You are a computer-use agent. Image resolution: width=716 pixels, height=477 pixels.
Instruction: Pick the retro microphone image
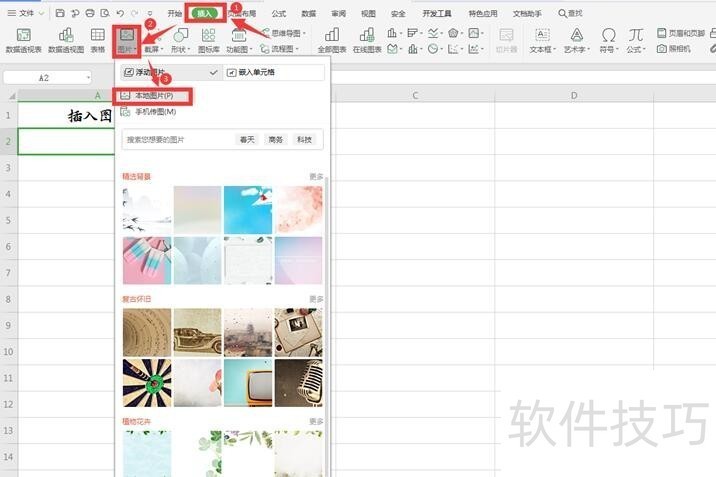click(x=299, y=383)
